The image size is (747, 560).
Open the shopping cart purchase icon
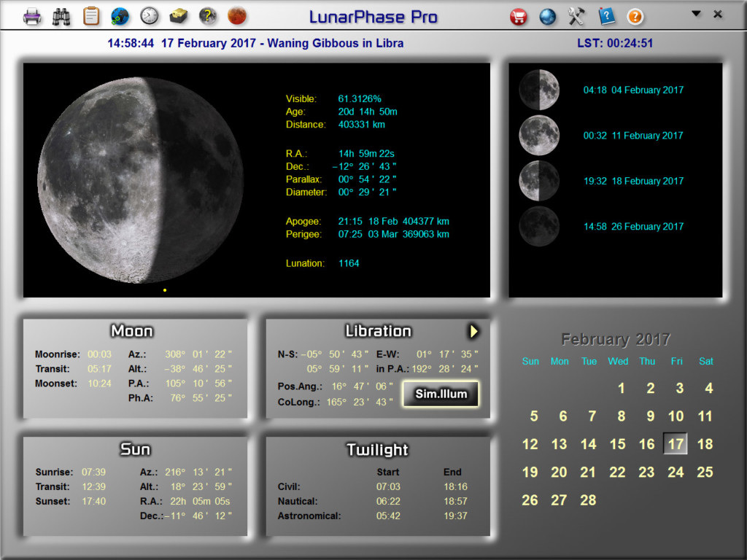(519, 15)
